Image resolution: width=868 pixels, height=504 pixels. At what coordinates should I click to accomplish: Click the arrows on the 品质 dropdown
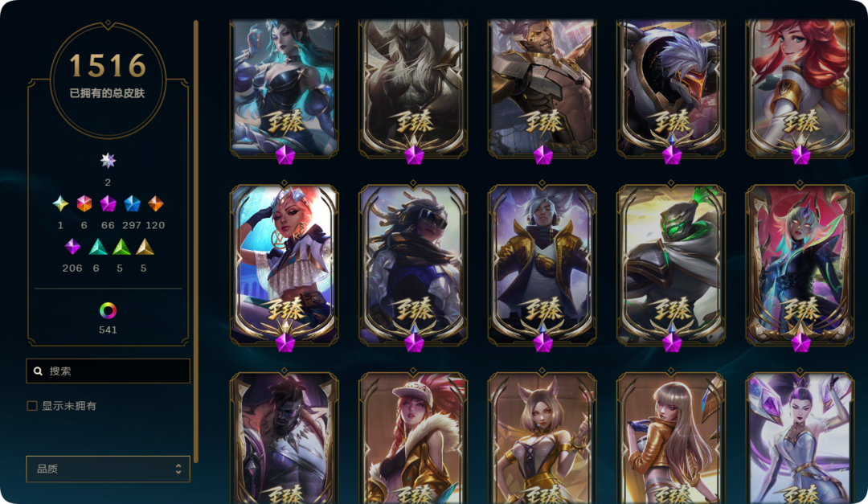click(178, 469)
